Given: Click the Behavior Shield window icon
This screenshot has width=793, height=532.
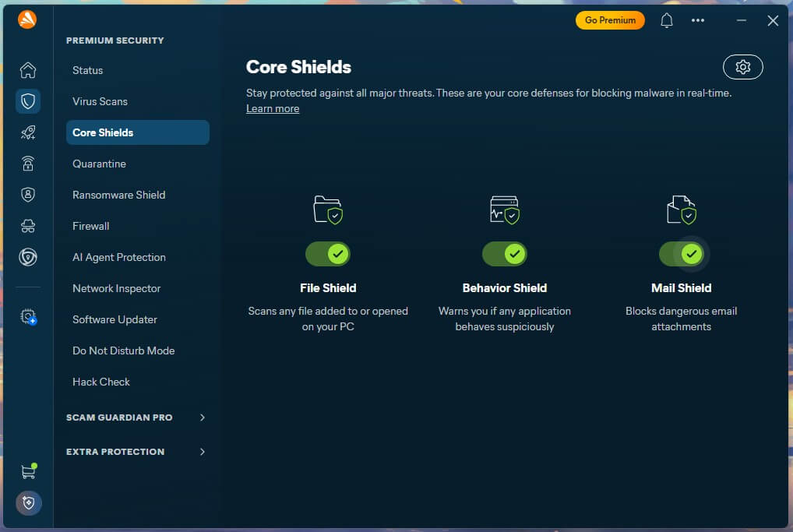Looking at the screenshot, I should [504, 210].
